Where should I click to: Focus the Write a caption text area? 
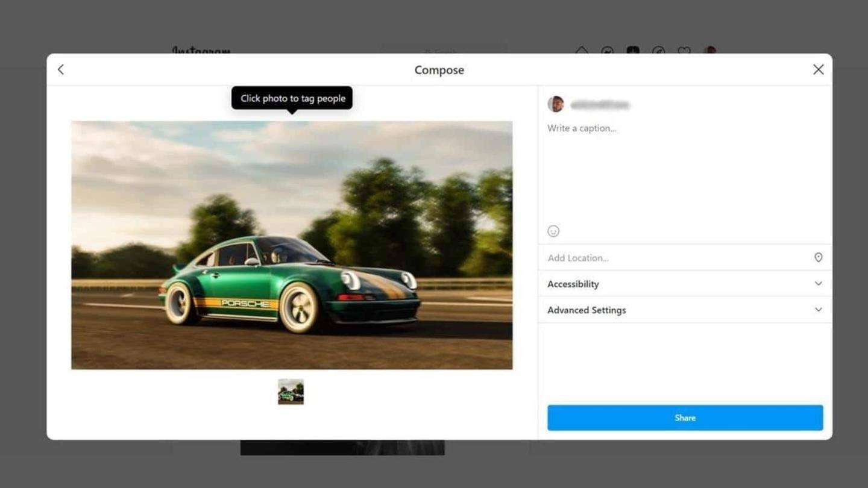[685, 170]
